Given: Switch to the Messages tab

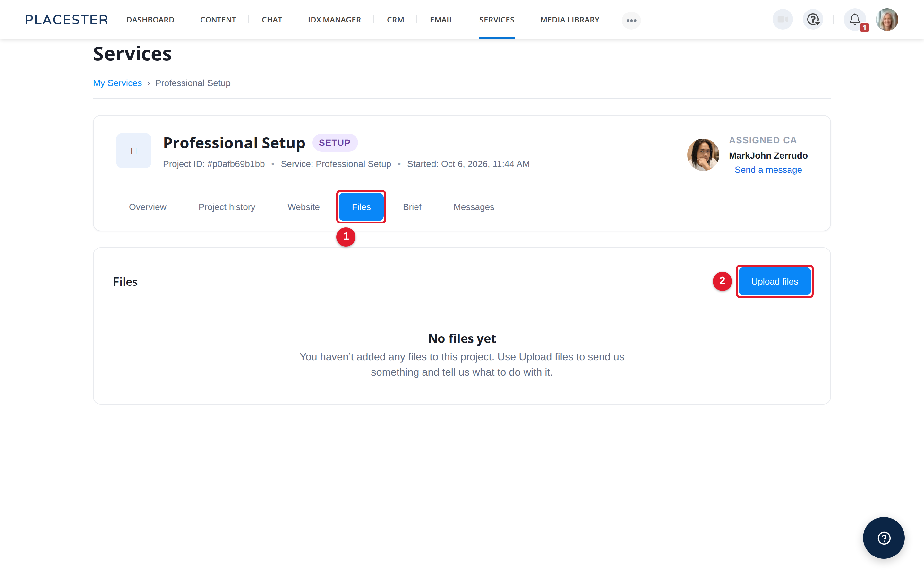Looking at the screenshot, I should [474, 207].
